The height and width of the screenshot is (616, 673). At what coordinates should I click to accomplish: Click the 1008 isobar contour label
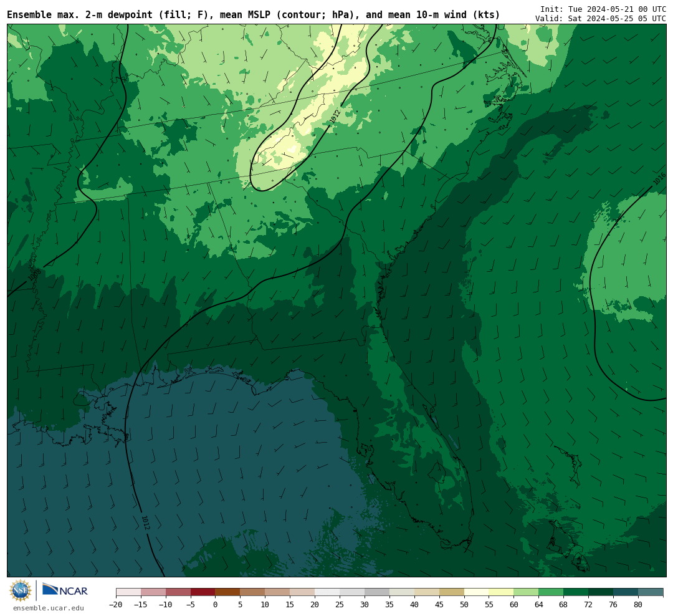34,274
